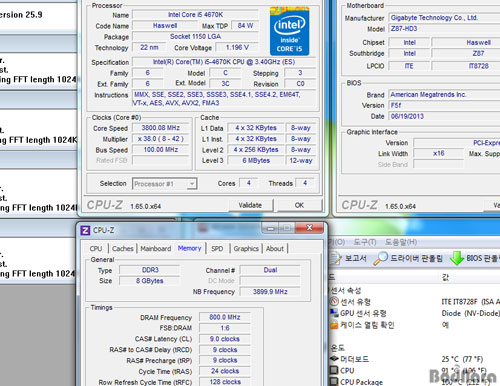This screenshot has height=386, width=500.
Task: Click the 12-way Level 3 associativity value
Action: tap(301, 161)
